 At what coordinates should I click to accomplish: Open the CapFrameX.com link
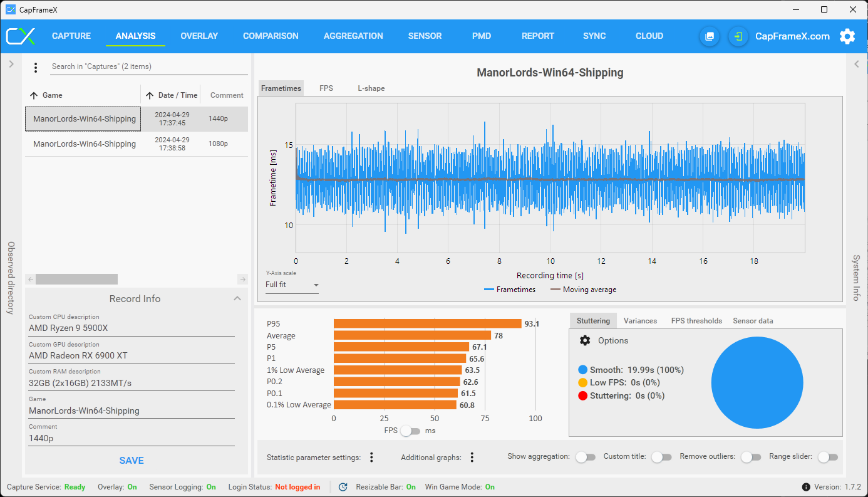click(x=792, y=36)
